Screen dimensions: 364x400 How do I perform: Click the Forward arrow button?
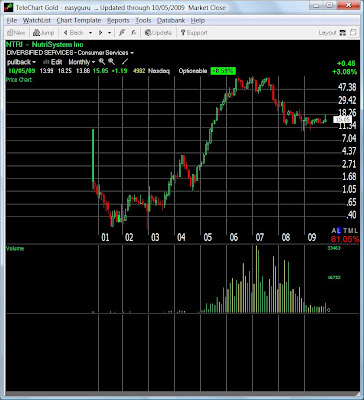(100, 33)
